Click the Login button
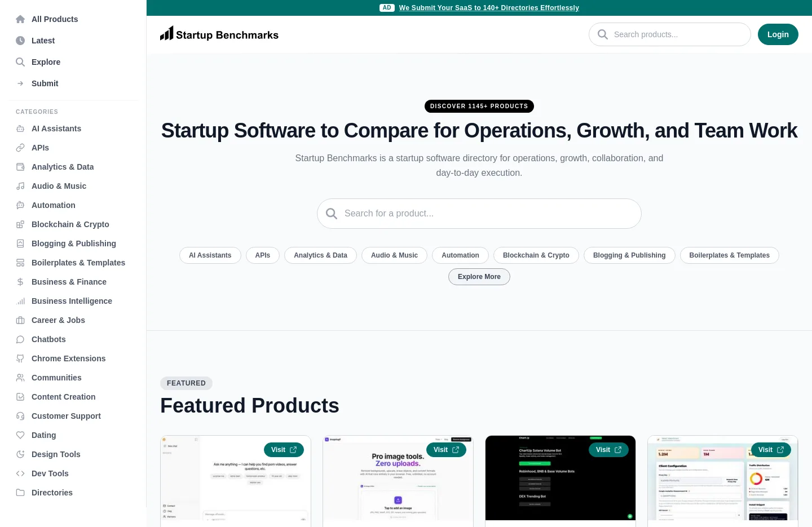 [778, 34]
